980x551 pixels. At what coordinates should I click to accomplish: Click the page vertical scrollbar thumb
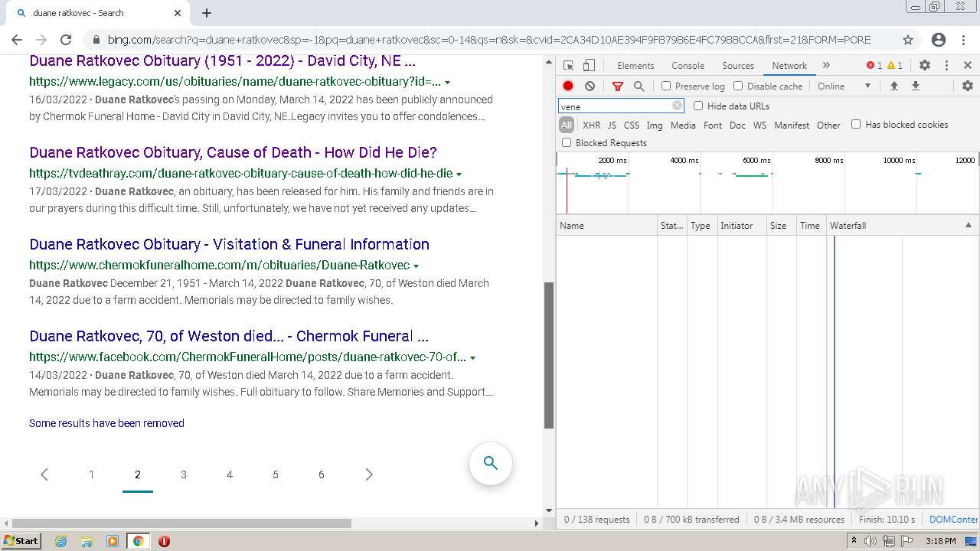point(548,356)
